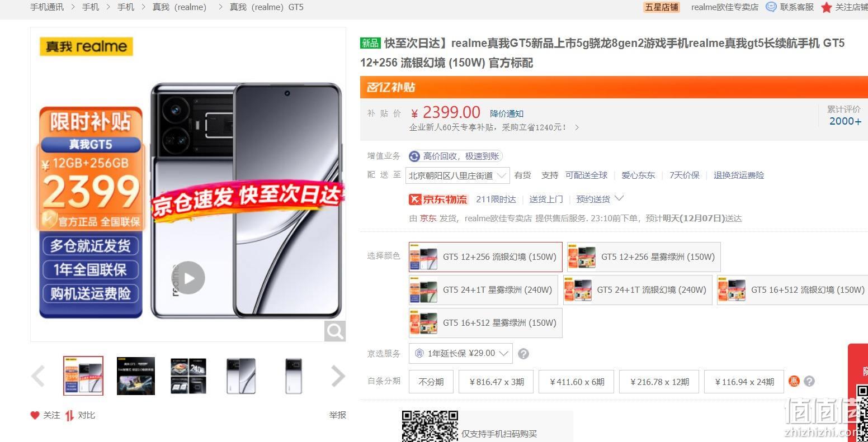
Task: Show previous thumbnails with left arrow
Action: tap(38, 376)
